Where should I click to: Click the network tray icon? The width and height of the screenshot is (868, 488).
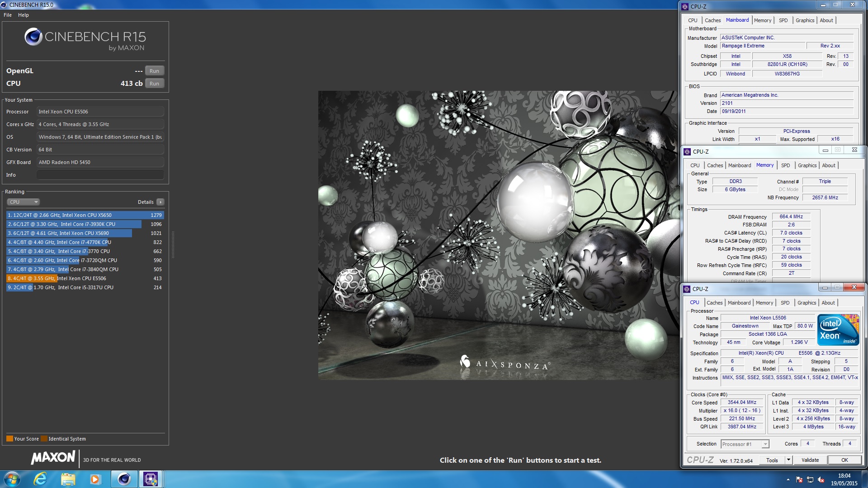(x=810, y=480)
